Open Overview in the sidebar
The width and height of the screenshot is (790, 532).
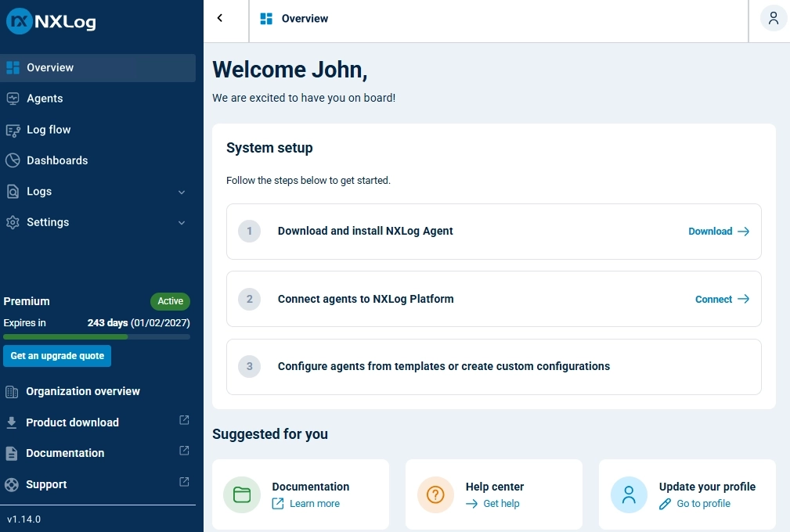pyautogui.click(x=98, y=68)
